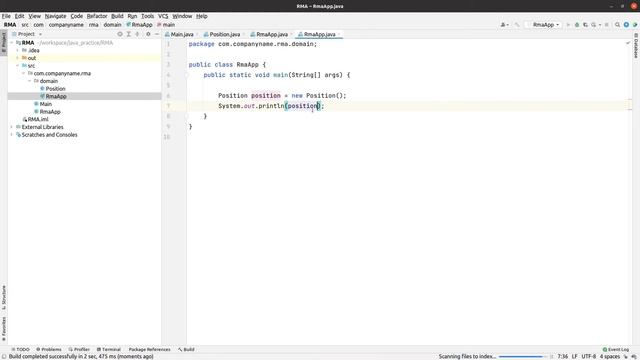The width and height of the screenshot is (640, 360).
Task: Collapse the com.companyname.rma package
Action: click(x=24, y=73)
